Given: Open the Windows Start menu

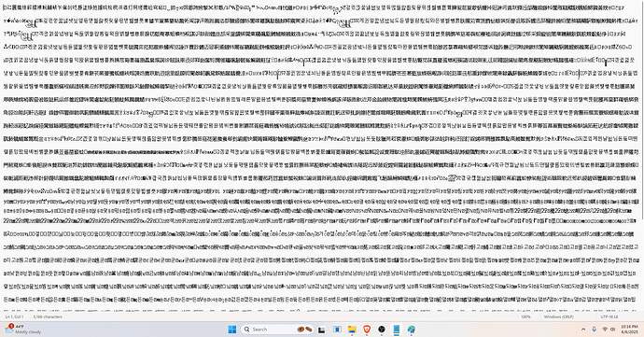Looking at the screenshot, I should [232, 330].
